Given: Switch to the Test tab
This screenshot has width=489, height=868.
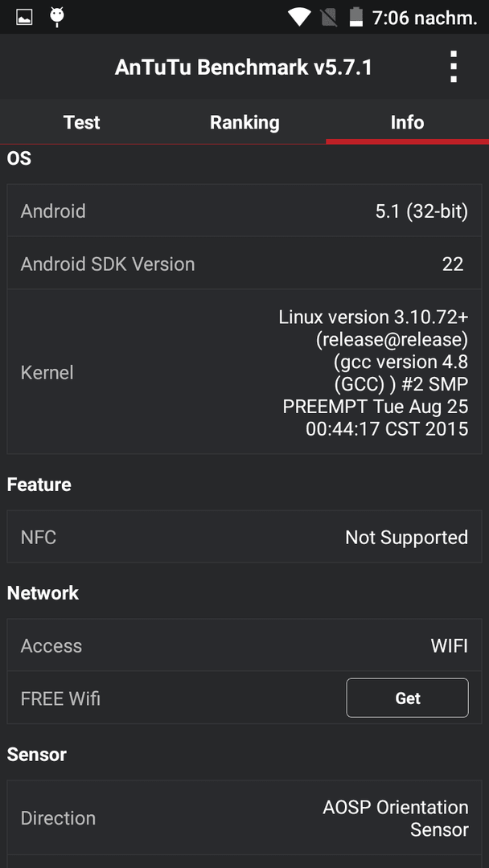Looking at the screenshot, I should coord(81,122).
